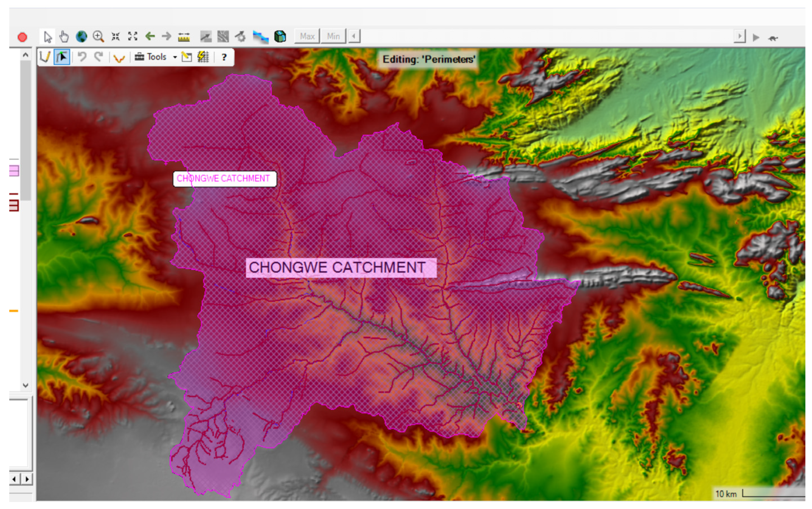Click the orange plot profile polyline icon

point(119,58)
